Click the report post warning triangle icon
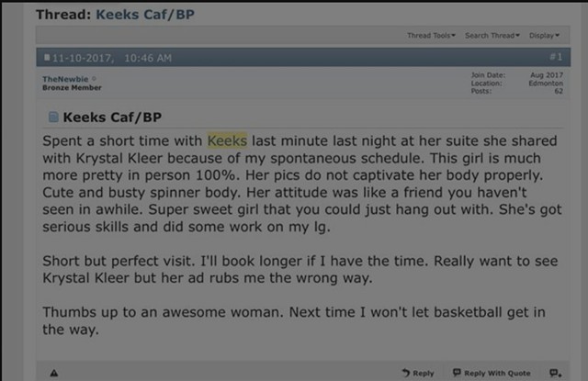Image resolution: width=588 pixels, height=381 pixels. (x=54, y=373)
